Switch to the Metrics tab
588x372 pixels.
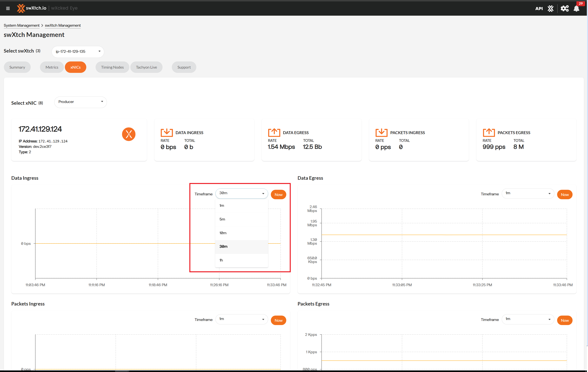(x=52, y=67)
